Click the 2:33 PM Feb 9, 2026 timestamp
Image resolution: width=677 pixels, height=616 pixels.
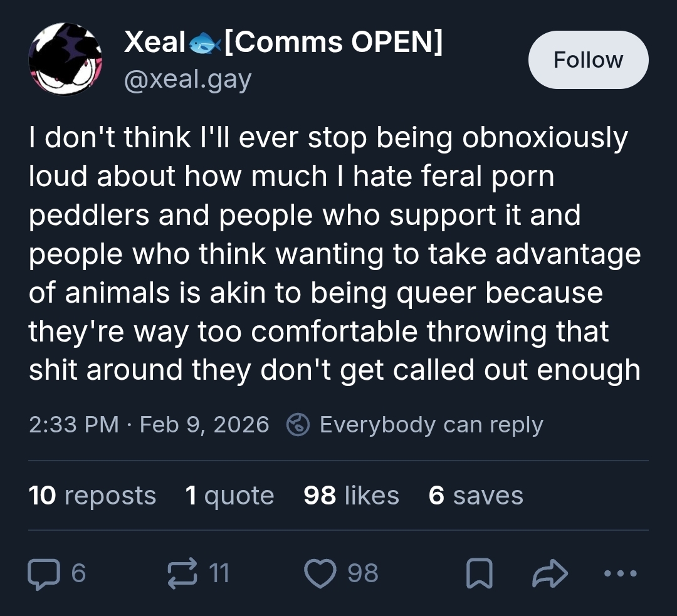pos(149,425)
